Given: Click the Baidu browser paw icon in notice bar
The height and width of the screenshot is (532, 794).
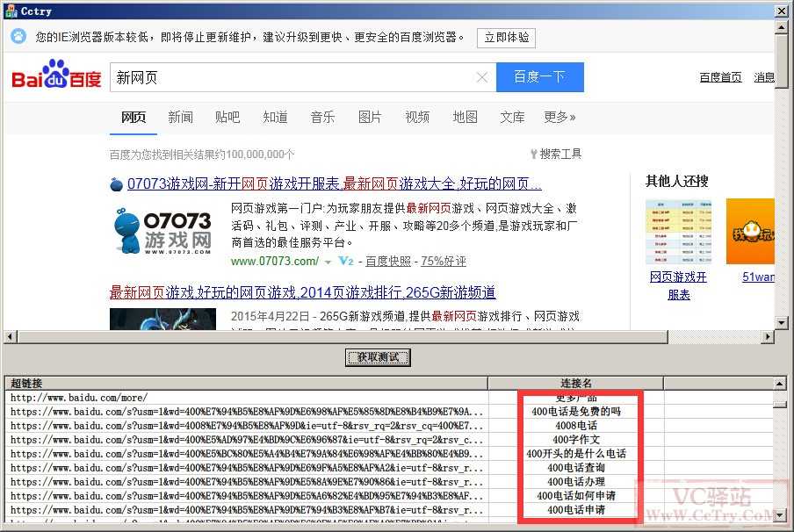Looking at the screenshot, I should point(18,37).
